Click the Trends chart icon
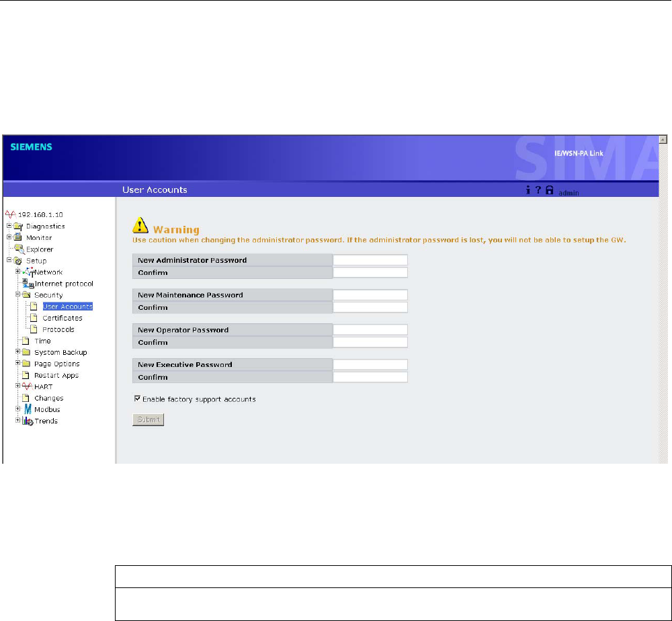The image size is (672, 621). [28, 421]
